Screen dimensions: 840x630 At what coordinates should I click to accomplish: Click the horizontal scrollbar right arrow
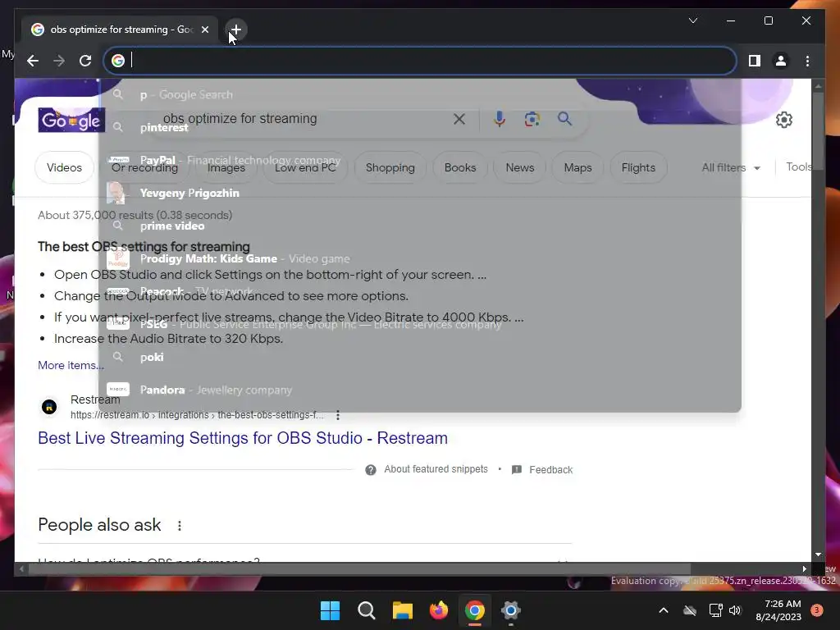(x=804, y=569)
